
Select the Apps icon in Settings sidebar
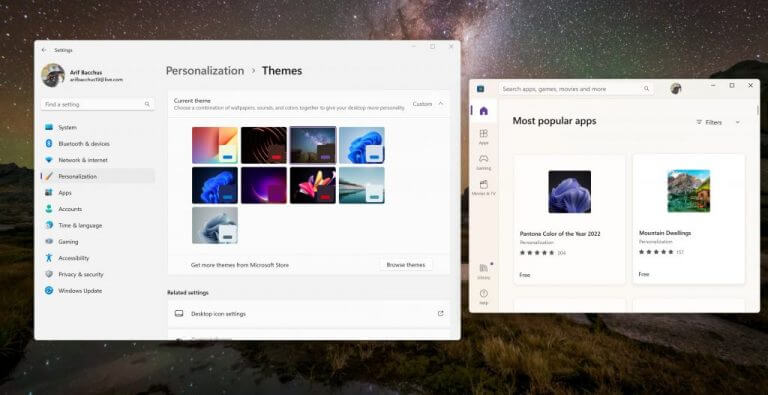49,193
